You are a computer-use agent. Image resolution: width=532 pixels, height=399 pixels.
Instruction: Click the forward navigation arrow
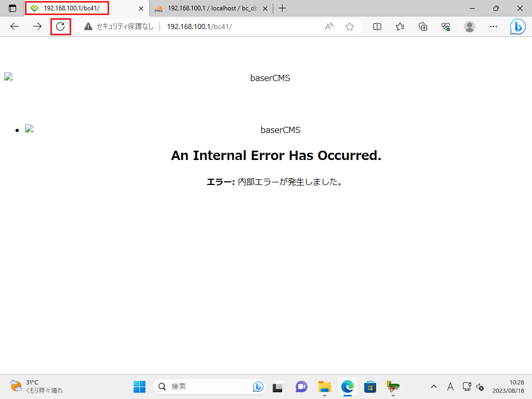(37, 26)
